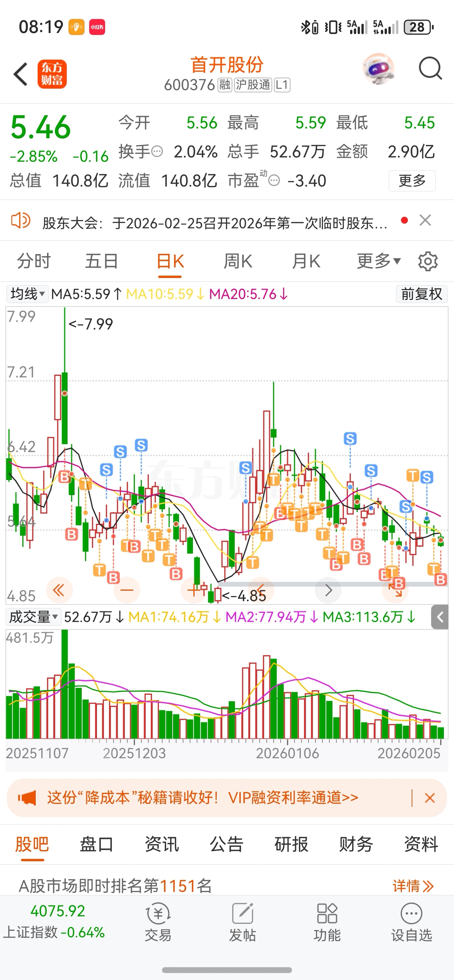Tap the 沪股通 tag

tap(253, 85)
